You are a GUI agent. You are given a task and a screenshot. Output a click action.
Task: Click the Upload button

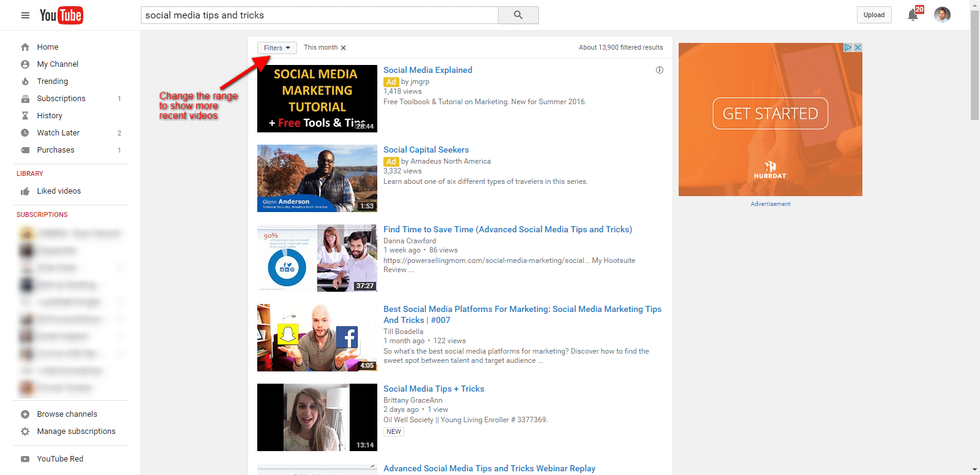click(874, 15)
